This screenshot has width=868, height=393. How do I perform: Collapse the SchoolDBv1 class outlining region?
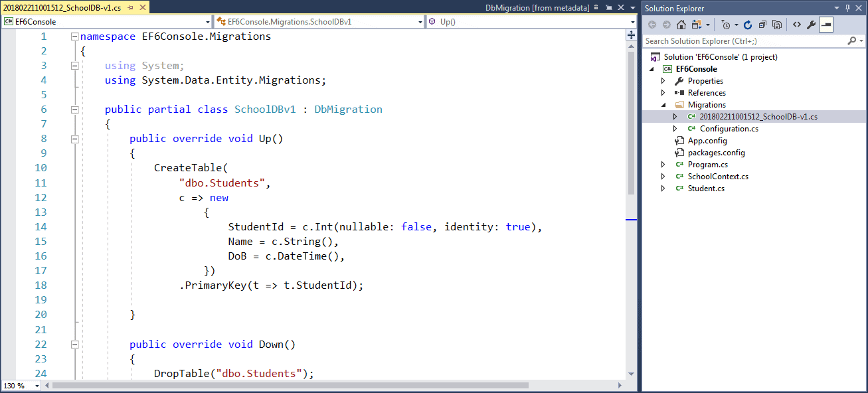tap(75, 109)
